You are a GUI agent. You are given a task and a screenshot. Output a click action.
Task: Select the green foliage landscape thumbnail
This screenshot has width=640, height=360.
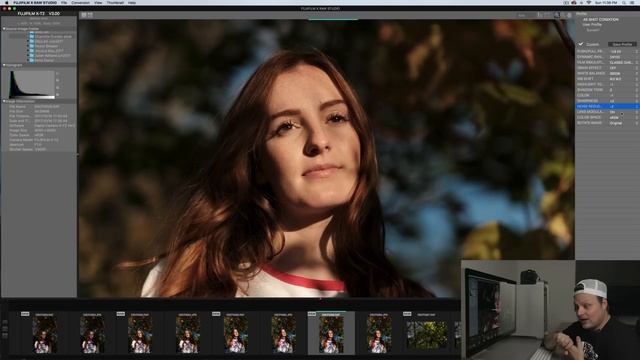[x=427, y=335]
